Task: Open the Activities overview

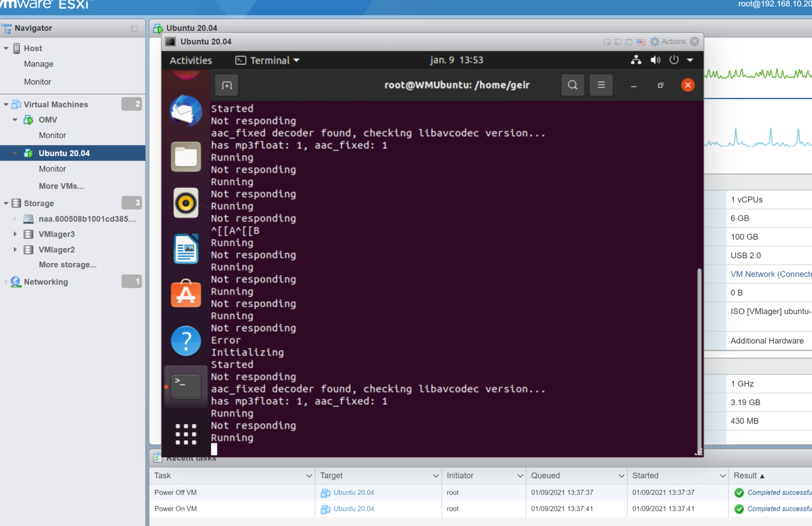Action: (191, 60)
